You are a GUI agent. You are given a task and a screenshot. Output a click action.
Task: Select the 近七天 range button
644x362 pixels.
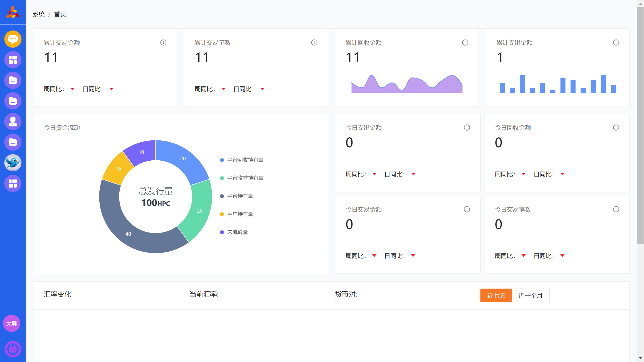click(x=496, y=295)
